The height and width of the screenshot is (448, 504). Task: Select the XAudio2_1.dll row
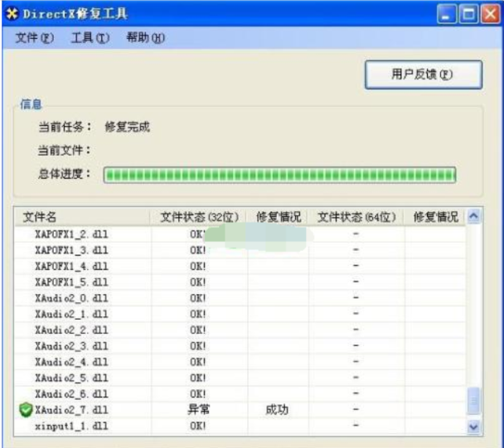240,314
